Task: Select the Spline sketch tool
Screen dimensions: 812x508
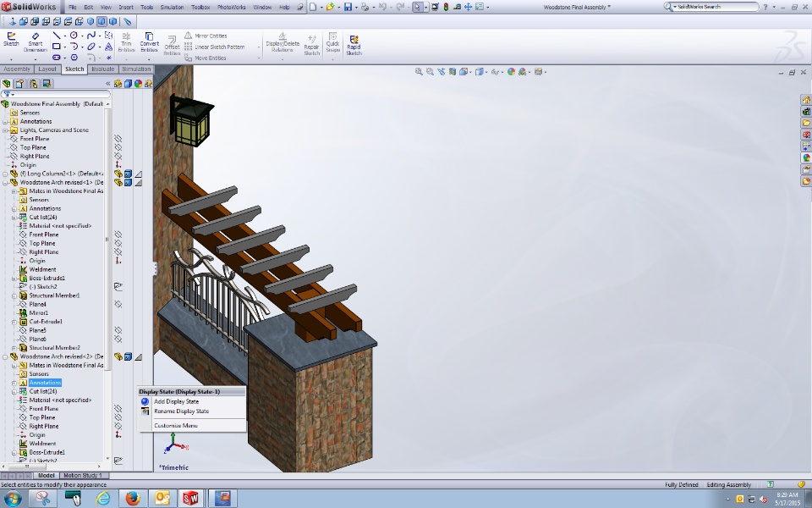Action: pos(91,36)
